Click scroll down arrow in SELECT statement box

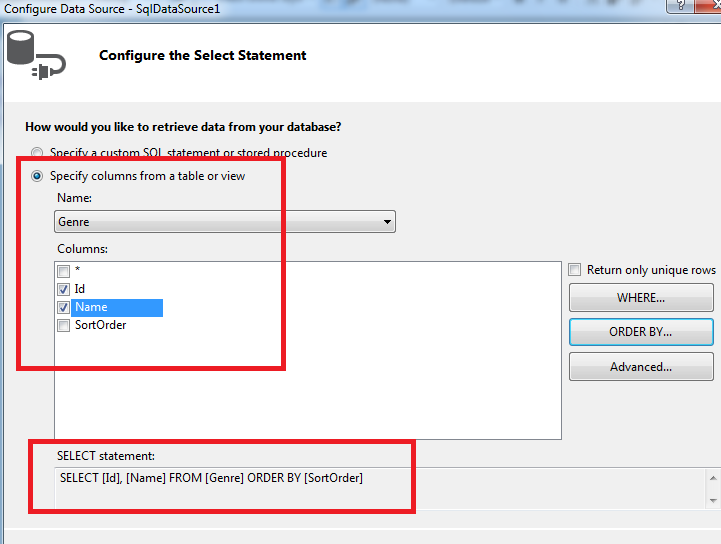(713, 499)
